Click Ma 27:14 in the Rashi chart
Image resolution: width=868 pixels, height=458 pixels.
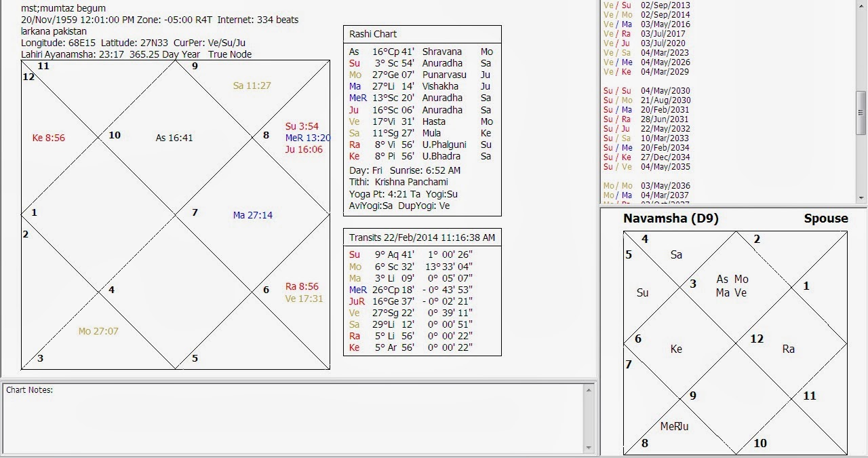click(253, 215)
